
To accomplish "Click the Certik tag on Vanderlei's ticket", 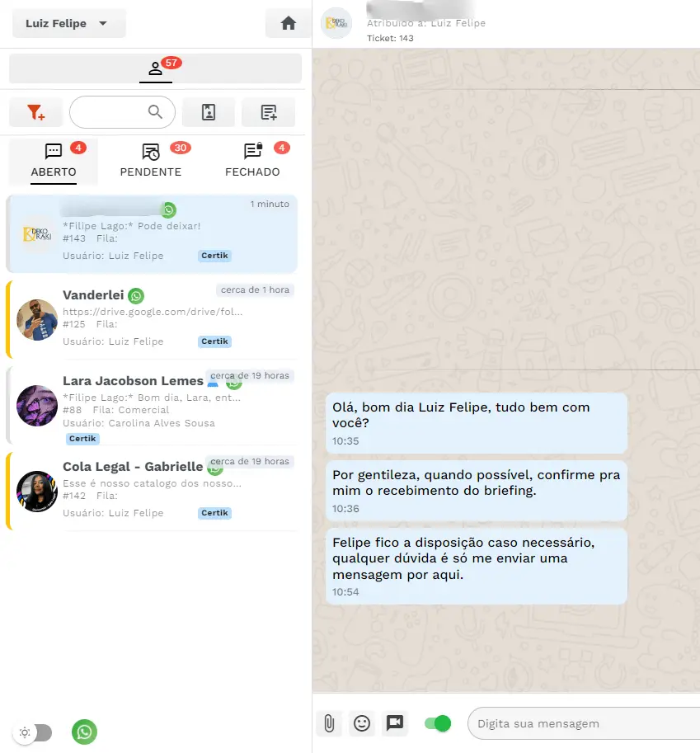I will (x=214, y=341).
